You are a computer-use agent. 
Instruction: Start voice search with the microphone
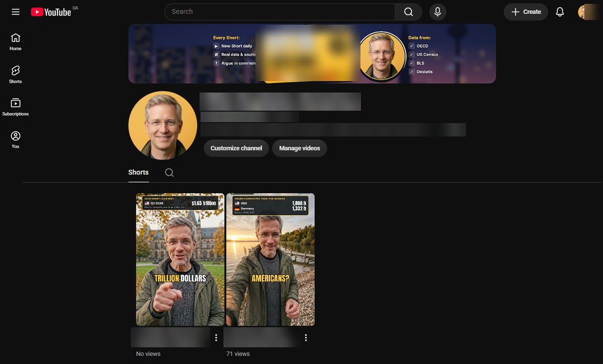tap(438, 12)
